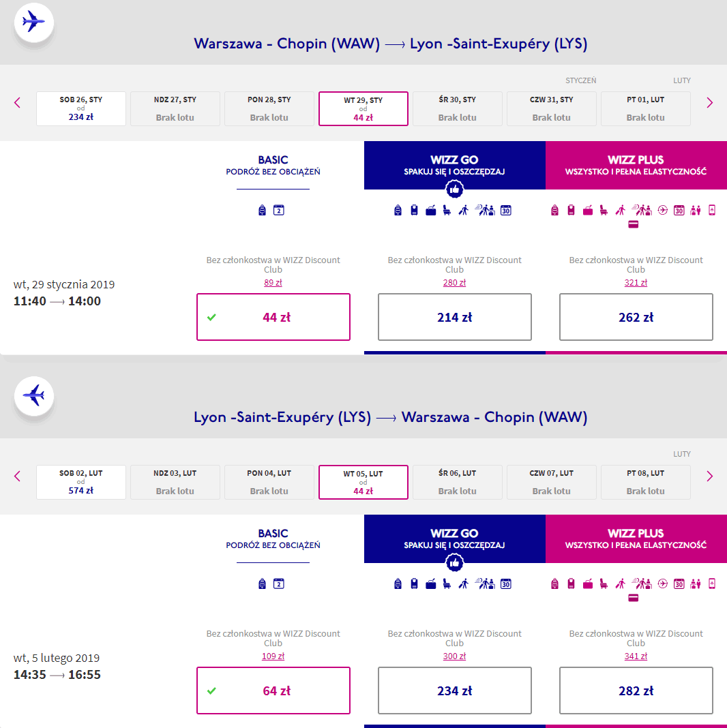This screenshot has width=727, height=728.
Task: Click the calendar 30 icon under outbound WIZZ GO
Action: tap(506, 211)
